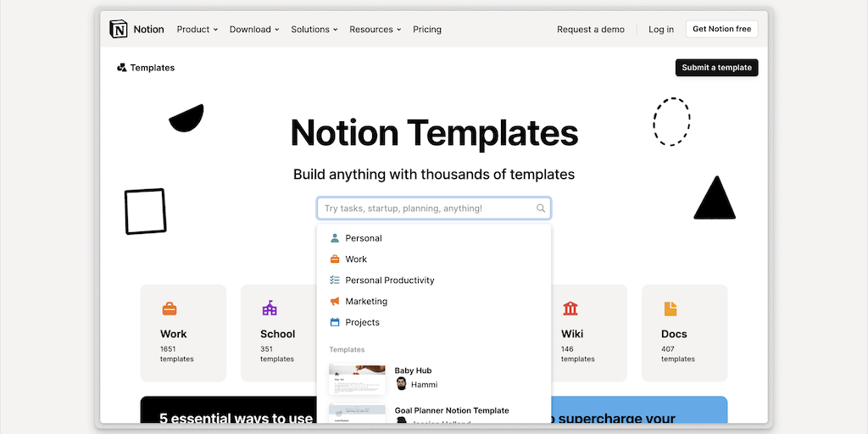Click the yellow Docs file icon
Image resolution: width=868 pixels, height=434 pixels.
pyautogui.click(x=670, y=309)
